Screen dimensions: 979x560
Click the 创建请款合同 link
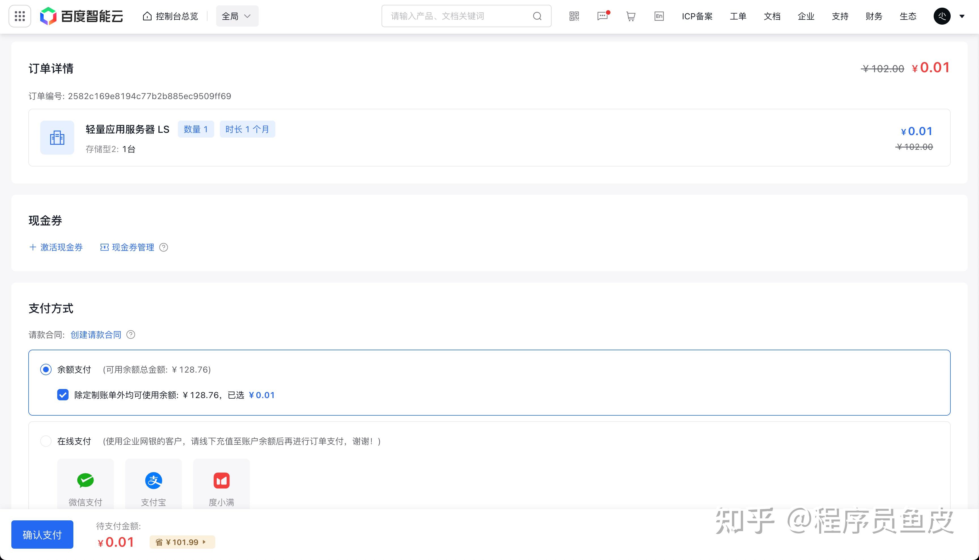[x=96, y=335]
